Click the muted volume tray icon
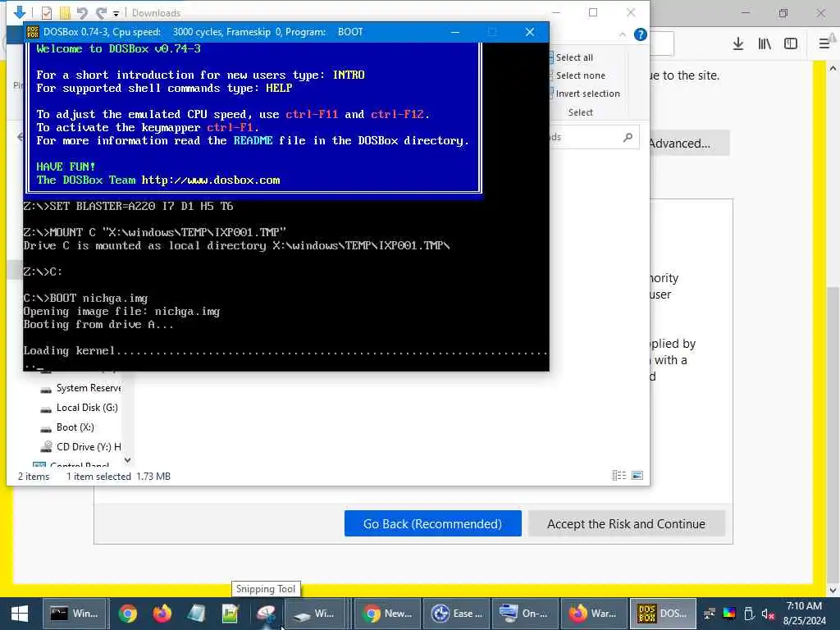 768,614
